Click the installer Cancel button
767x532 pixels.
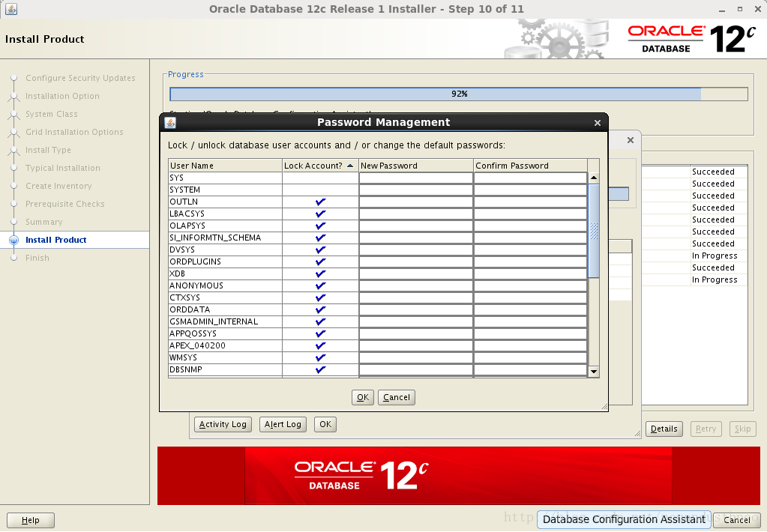point(737,520)
